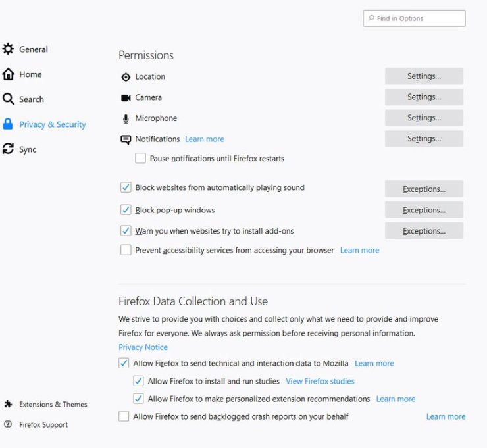Open the Privacy Notice link
The height and width of the screenshot is (448, 487).
pos(143,347)
